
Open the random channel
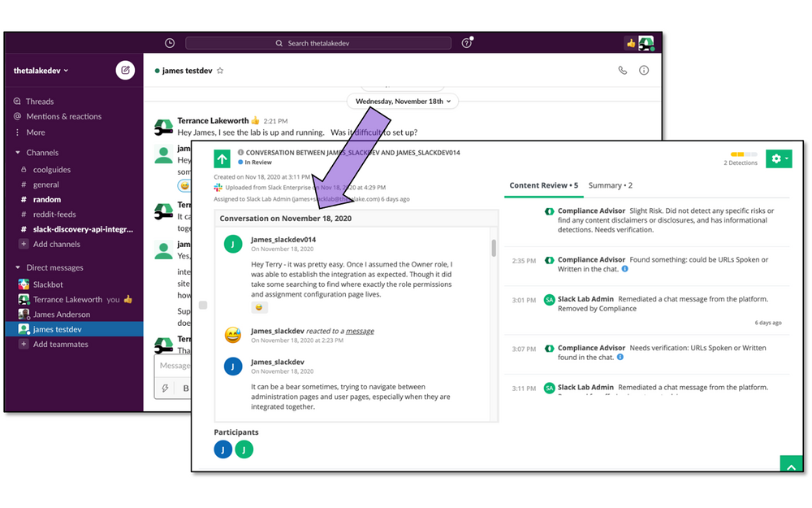tap(46, 200)
